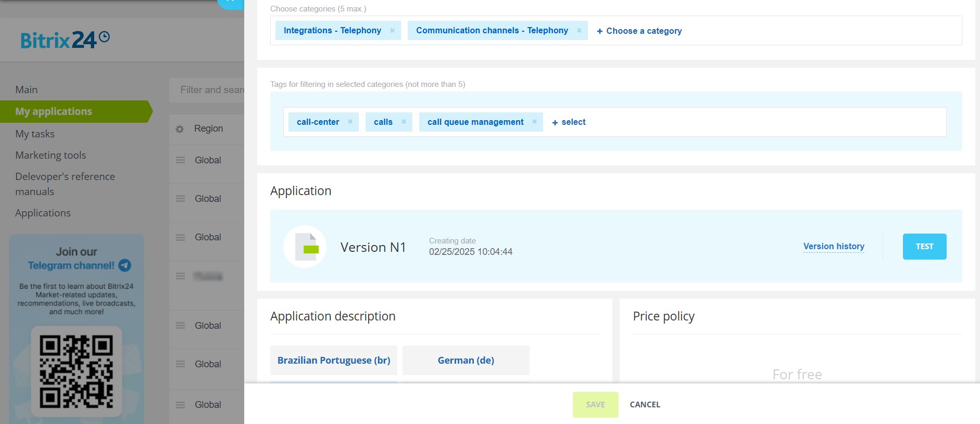This screenshot has height=424, width=980.
Task: Remove the call queue management tag
Action: pos(534,122)
